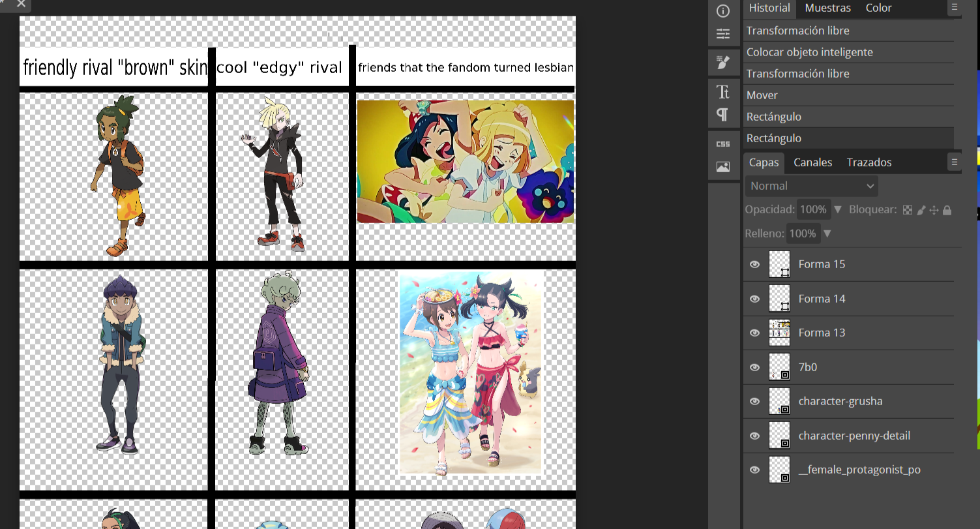Expand the Opacidad slider arrow

click(x=838, y=210)
